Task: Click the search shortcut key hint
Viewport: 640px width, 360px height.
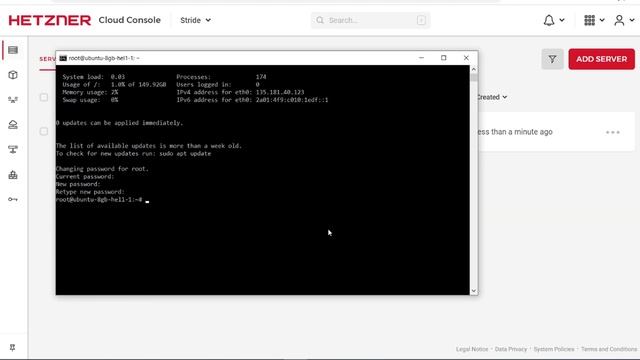Action: click(x=421, y=20)
